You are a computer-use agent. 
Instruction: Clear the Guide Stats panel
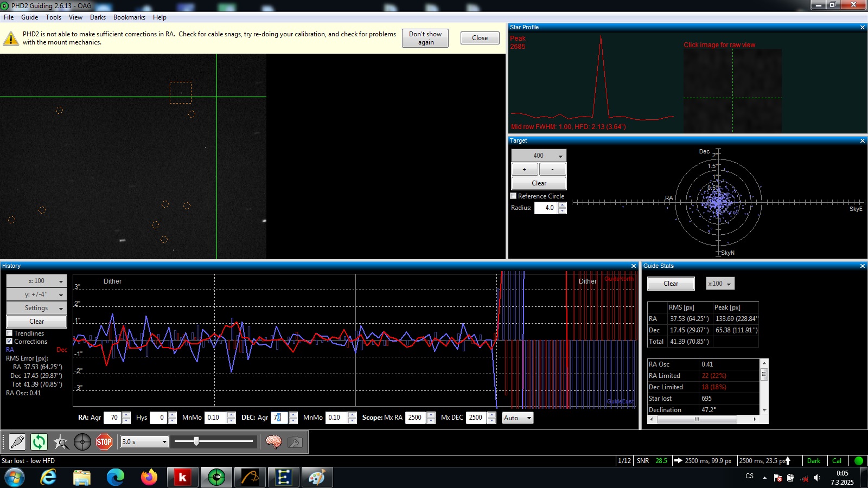pyautogui.click(x=671, y=284)
